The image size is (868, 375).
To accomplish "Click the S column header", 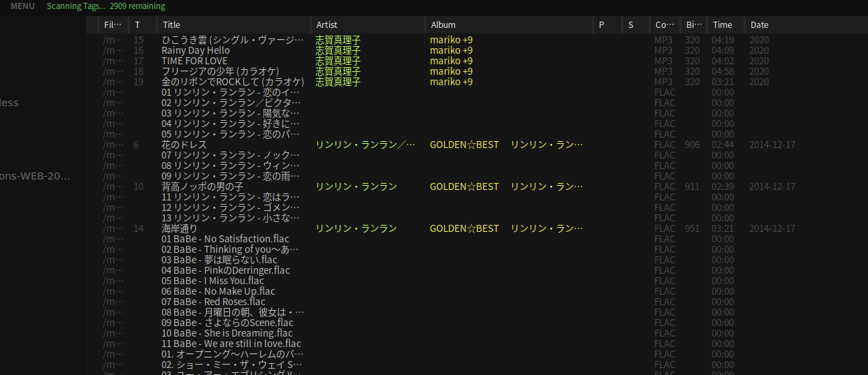I will point(635,25).
